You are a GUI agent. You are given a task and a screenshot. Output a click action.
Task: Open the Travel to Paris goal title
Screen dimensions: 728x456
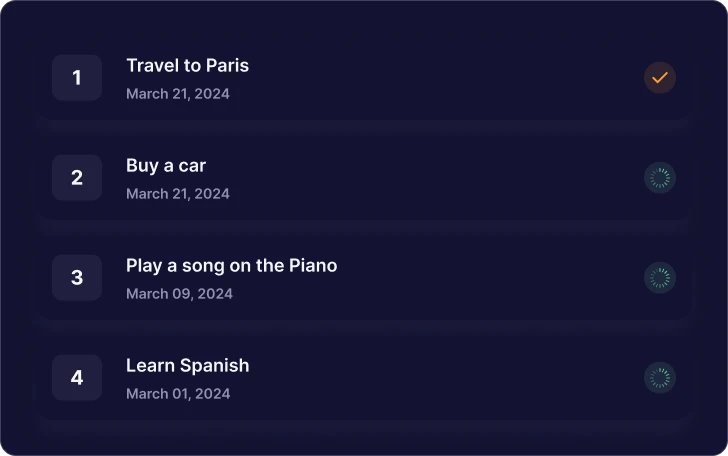point(188,65)
